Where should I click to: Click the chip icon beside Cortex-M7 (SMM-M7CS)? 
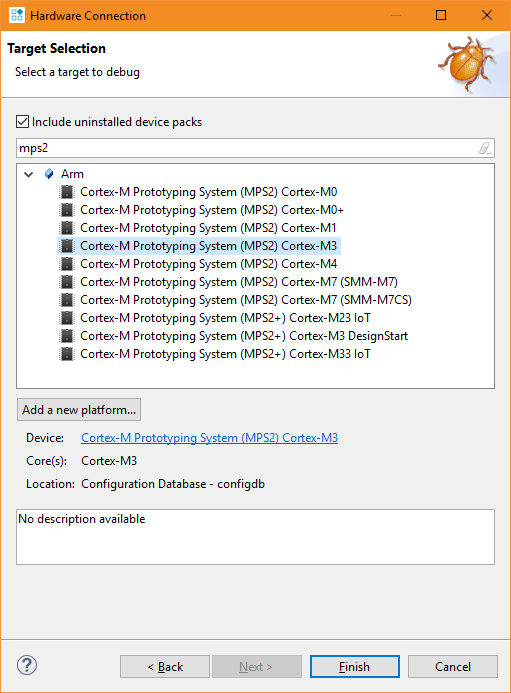point(67,300)
